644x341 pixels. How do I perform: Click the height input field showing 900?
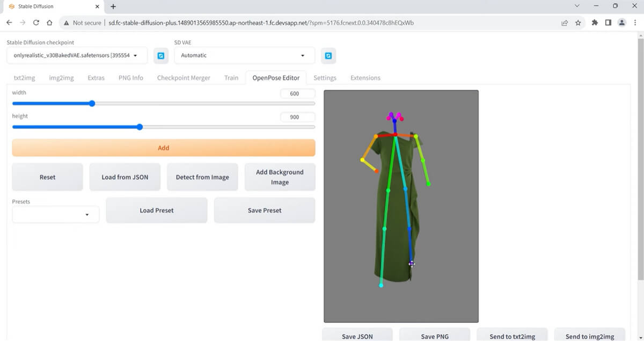pyautogui.click(x=297, y=117)
